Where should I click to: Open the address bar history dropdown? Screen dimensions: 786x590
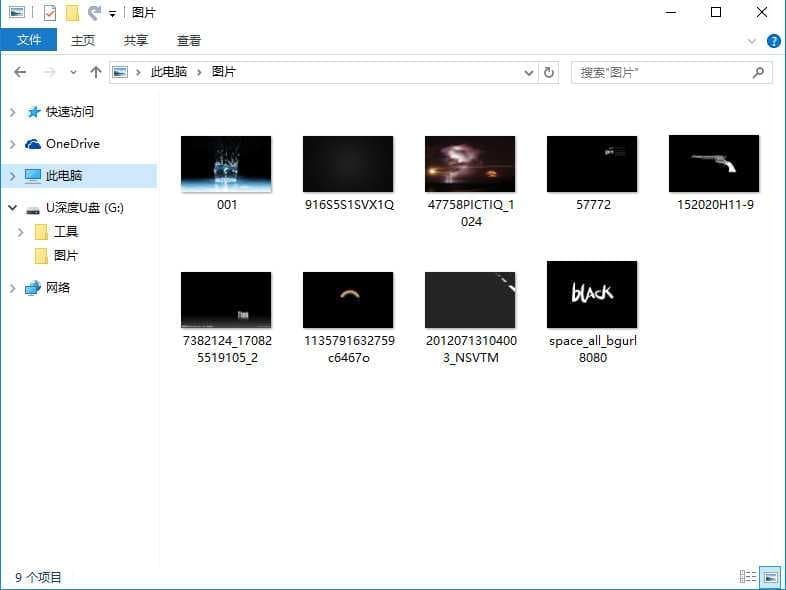529,72
